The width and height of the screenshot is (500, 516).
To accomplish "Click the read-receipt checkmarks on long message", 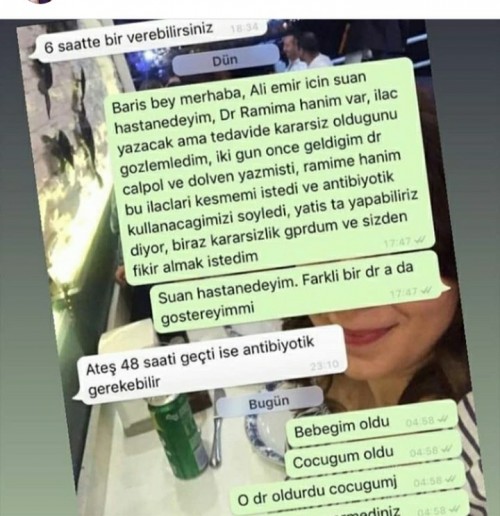I will coord(420,240).
